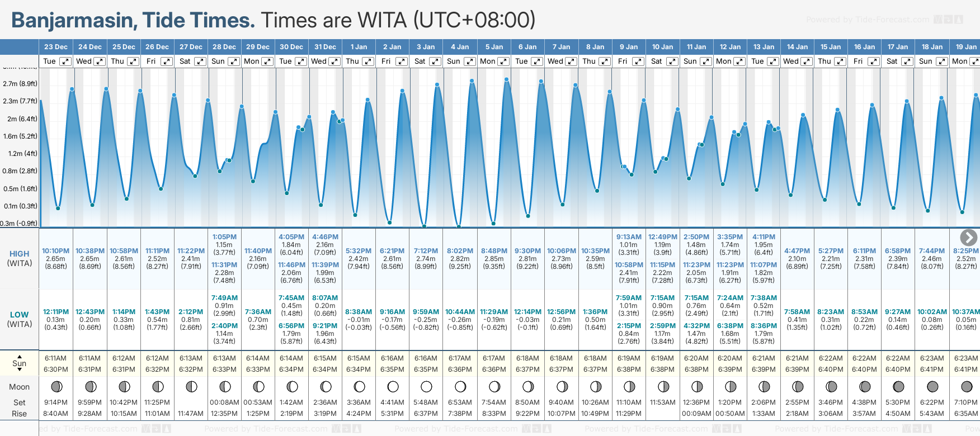Expand the Tue 23 Dec day view
The height and width of the screenshot is (436, 980).
[x=65, y=61]
